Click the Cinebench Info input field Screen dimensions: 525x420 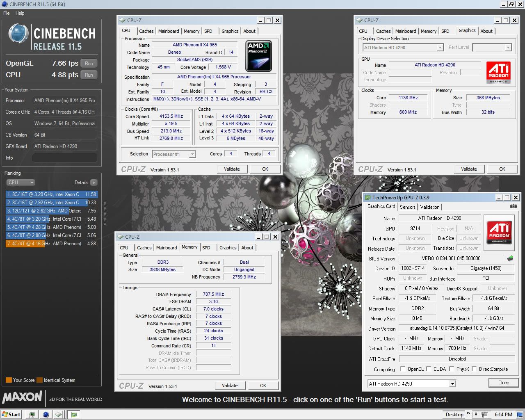[64, 158]
